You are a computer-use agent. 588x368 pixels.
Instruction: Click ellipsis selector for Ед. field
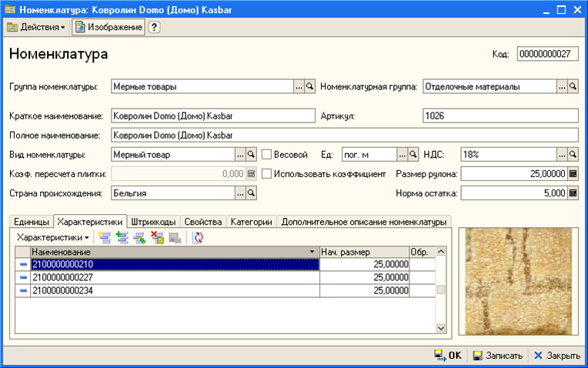(403, 155)
